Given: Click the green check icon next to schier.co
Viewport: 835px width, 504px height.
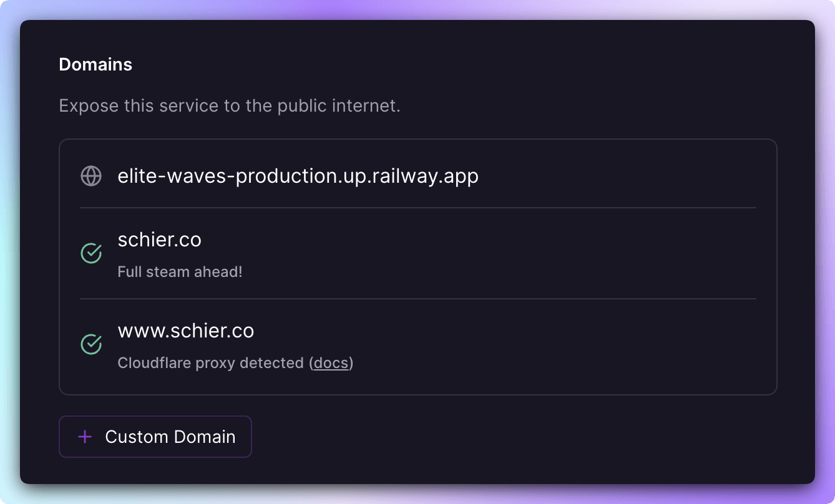Looking at the screenshot, I should pos(91,253).
